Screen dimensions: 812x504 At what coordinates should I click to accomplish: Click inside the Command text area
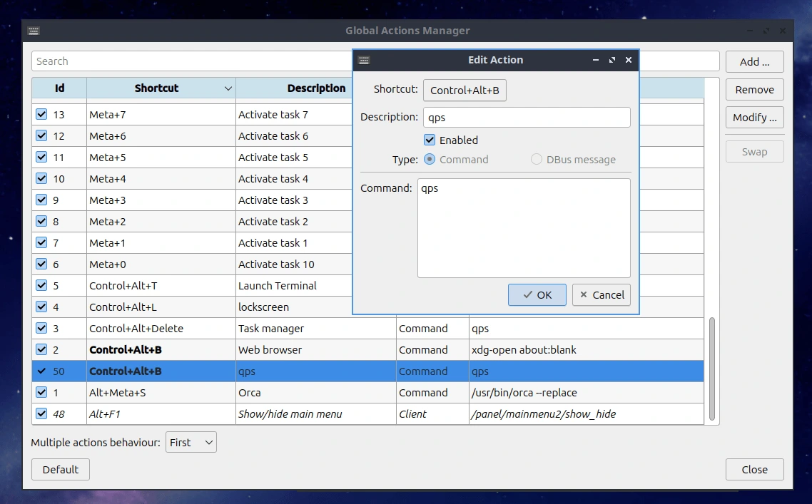[524, 228]
